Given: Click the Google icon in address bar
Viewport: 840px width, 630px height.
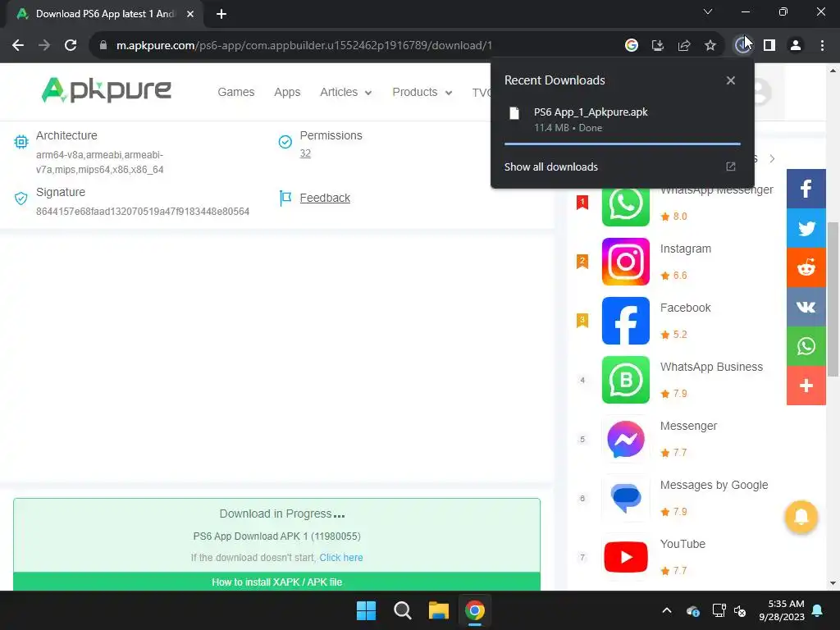Looking at the screenshot, I should pos(632,46).
